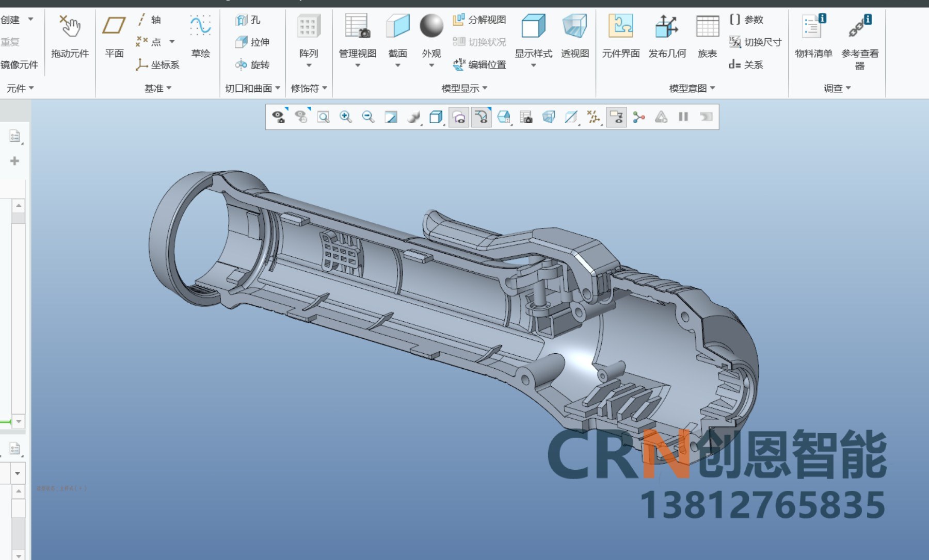Click the Extrude (拉伸) button

coord(252,42)
